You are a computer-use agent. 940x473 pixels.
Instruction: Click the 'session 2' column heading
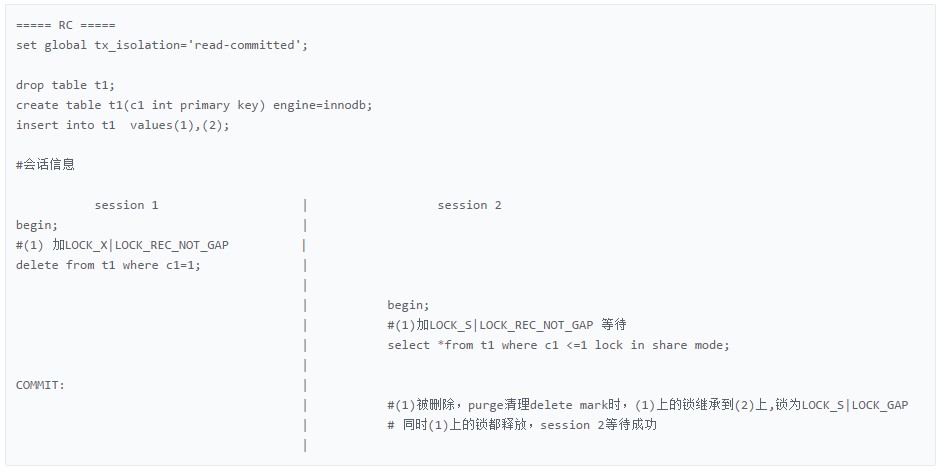(469, 205)
